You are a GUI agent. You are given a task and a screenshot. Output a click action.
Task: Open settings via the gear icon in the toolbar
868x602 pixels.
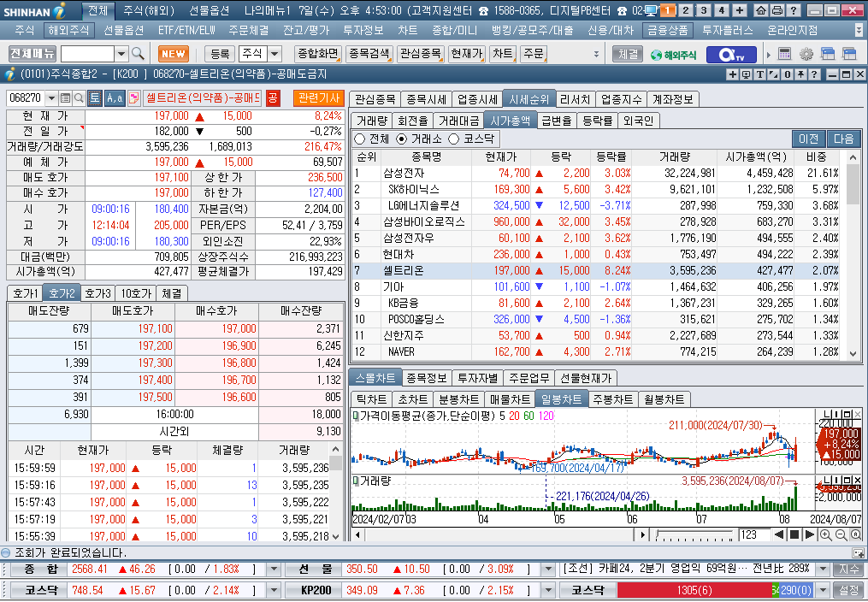[806, 54]
